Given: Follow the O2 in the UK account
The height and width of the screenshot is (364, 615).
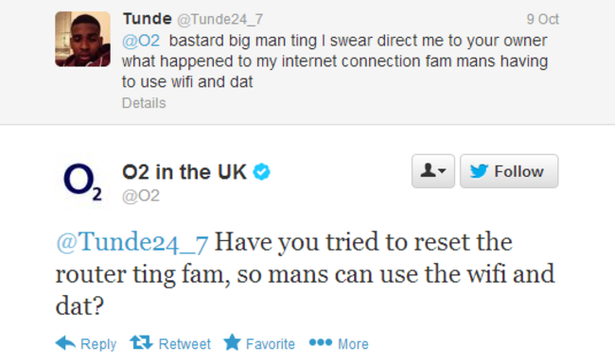Looking at the screenshot, I should pos(509,171).
